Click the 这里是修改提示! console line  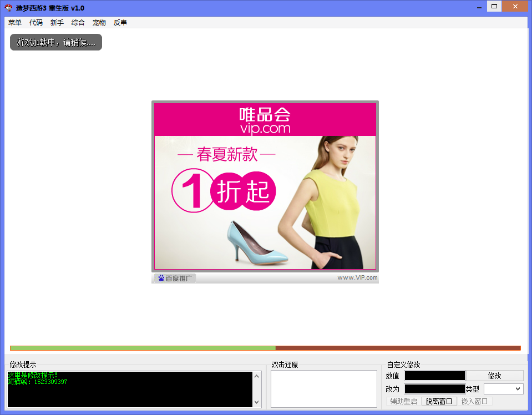tap(33, 375)
